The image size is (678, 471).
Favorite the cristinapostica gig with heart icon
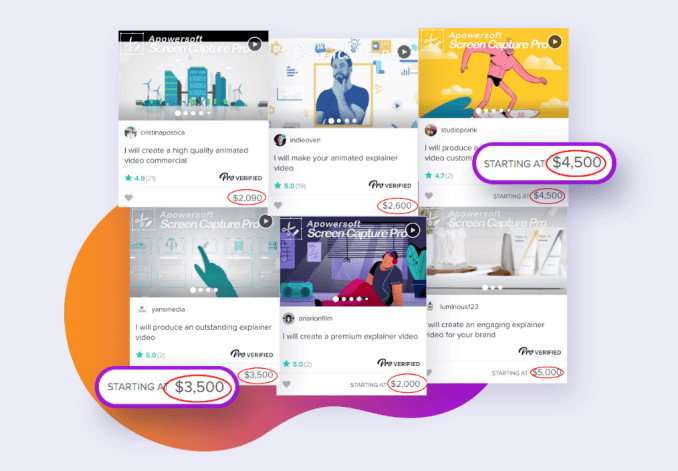pos(129,198)
